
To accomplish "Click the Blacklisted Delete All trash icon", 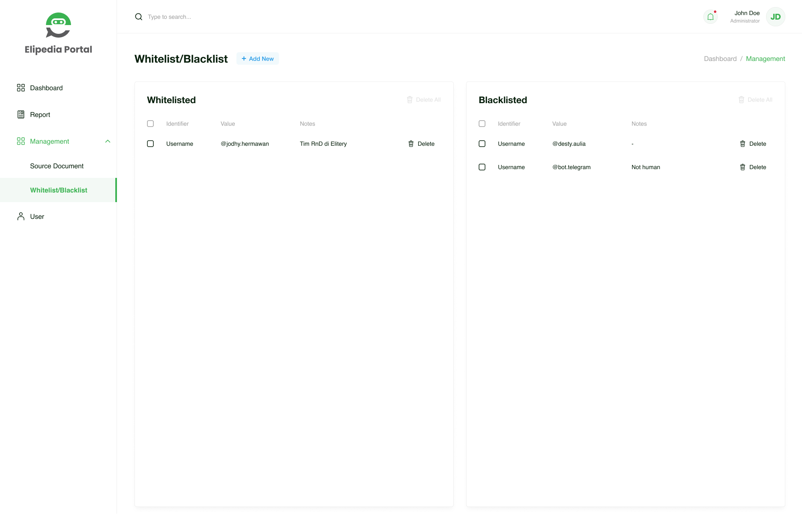I will point(741,100).
